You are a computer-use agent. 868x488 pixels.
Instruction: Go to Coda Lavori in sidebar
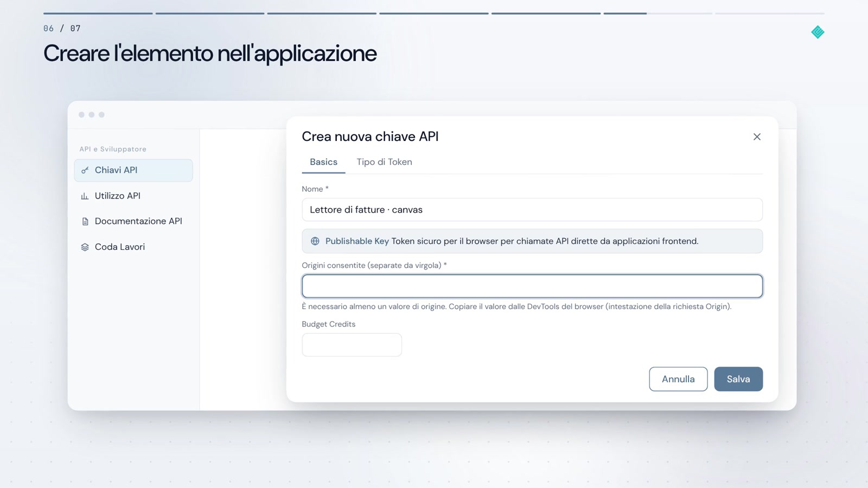[x=133, y=247]
